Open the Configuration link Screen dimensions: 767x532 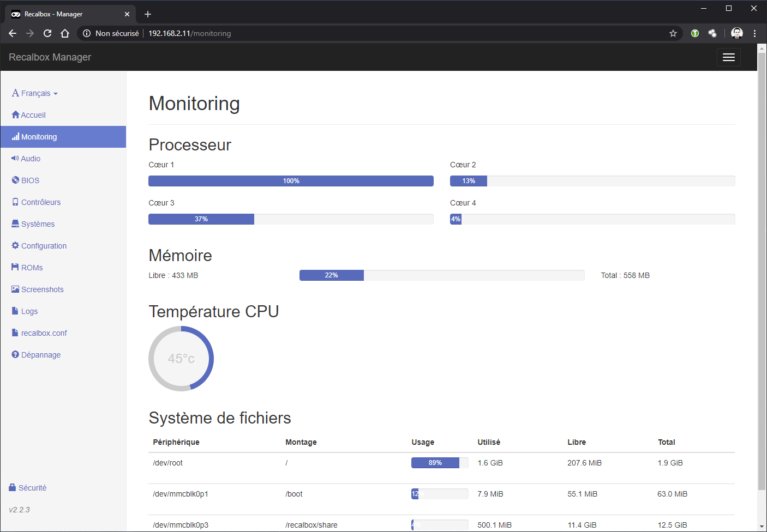[63, 246]
